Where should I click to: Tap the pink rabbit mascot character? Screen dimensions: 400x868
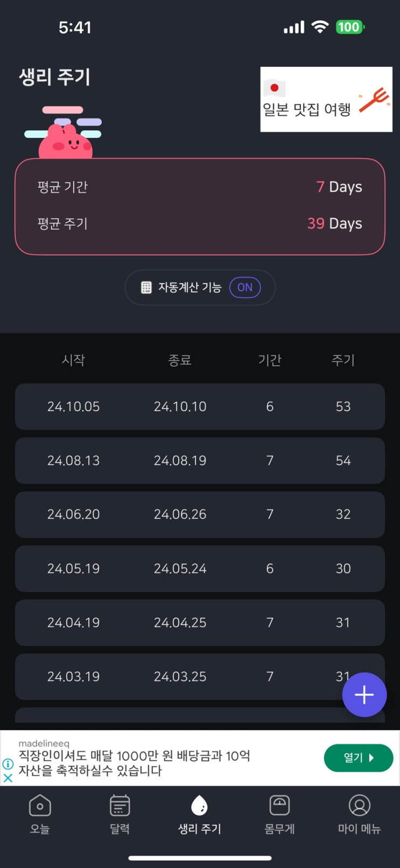pyautogui.click(x=66, y=141)
